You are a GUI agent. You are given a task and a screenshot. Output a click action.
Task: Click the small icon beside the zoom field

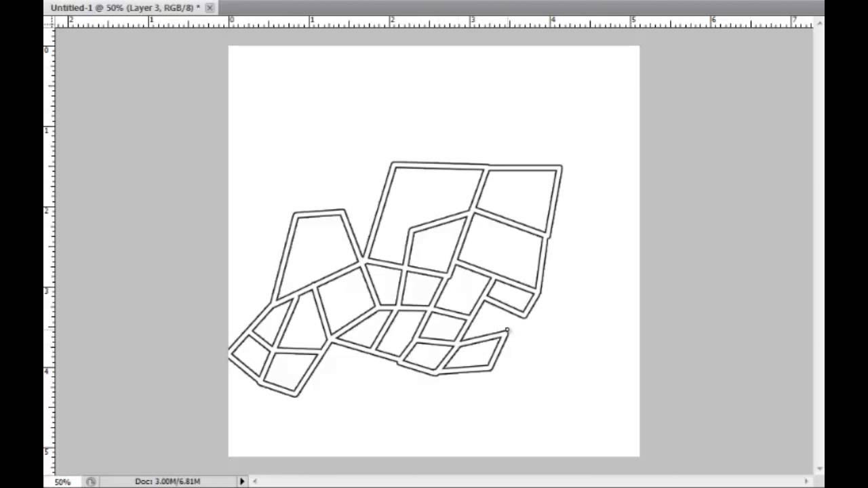tap(91, 481)
